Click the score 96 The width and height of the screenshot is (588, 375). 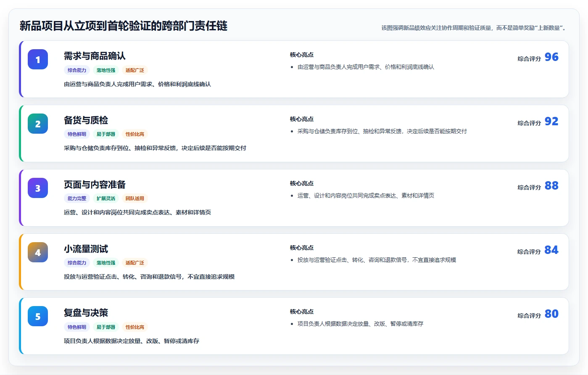(551, 57)
